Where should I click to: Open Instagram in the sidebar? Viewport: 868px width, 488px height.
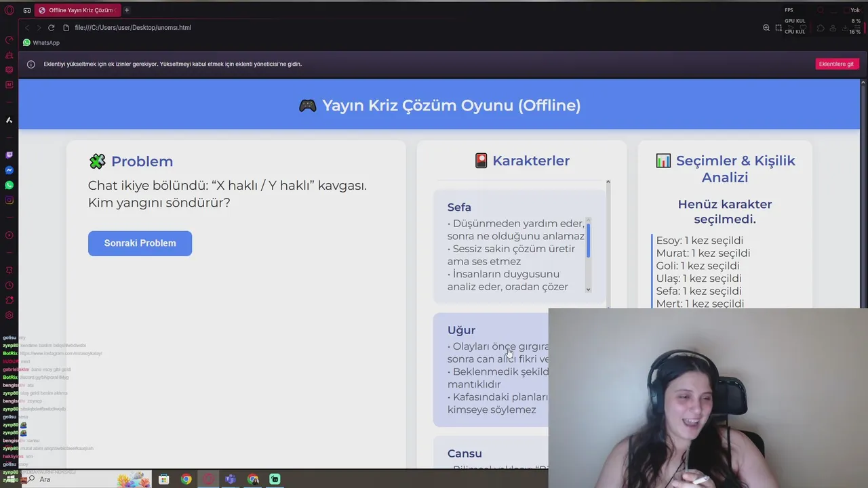click(x=9, y=200)
